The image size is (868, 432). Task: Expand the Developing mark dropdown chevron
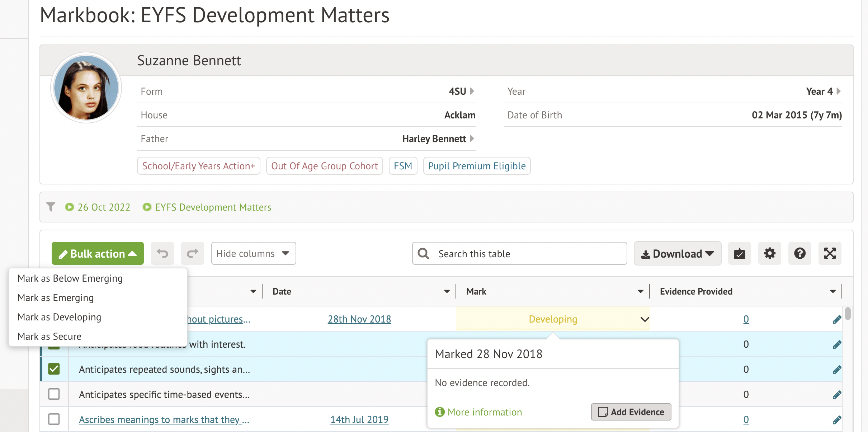pos(645,319)
